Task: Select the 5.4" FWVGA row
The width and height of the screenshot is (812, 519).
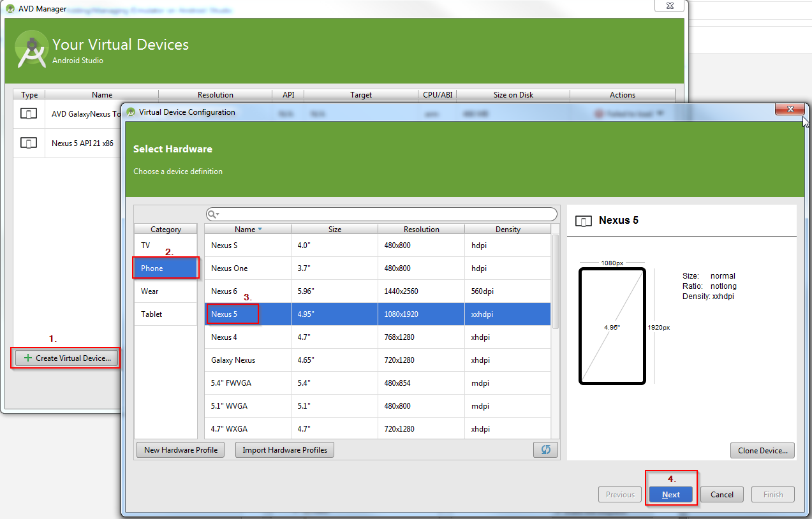Action: click(378, 383)
